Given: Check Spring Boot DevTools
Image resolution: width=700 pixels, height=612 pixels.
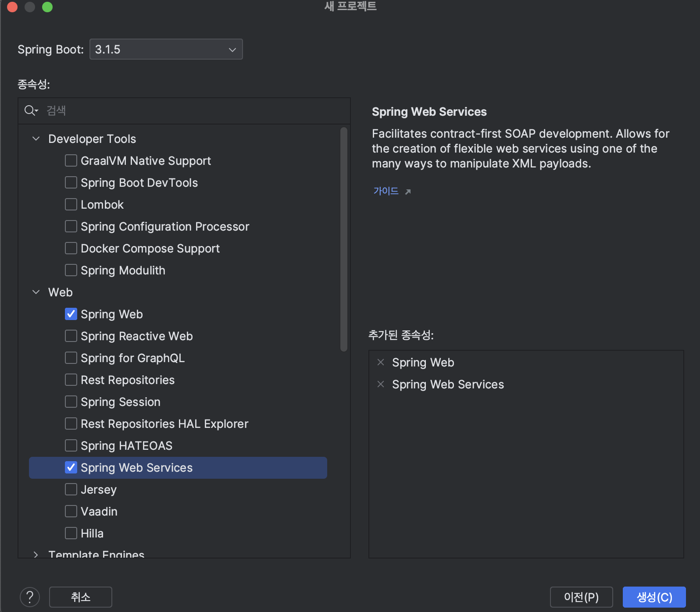Looking at the screenshot, I should point(71,182).
